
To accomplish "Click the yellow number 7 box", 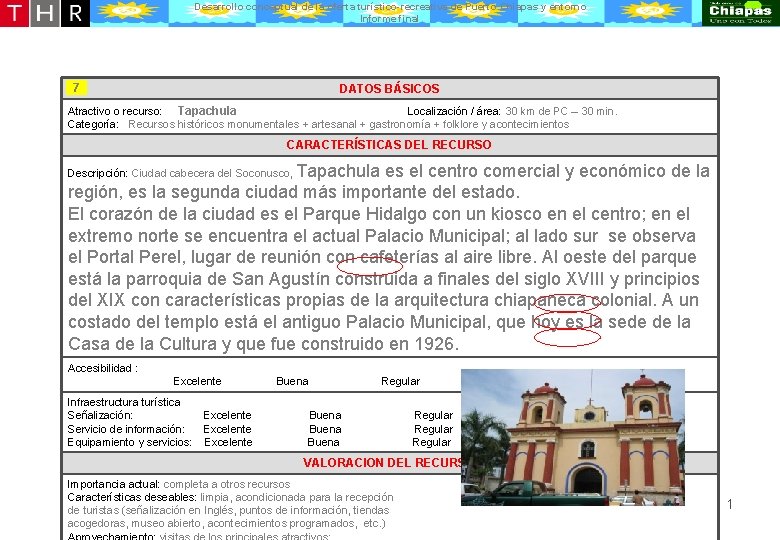I will (76, 88).
